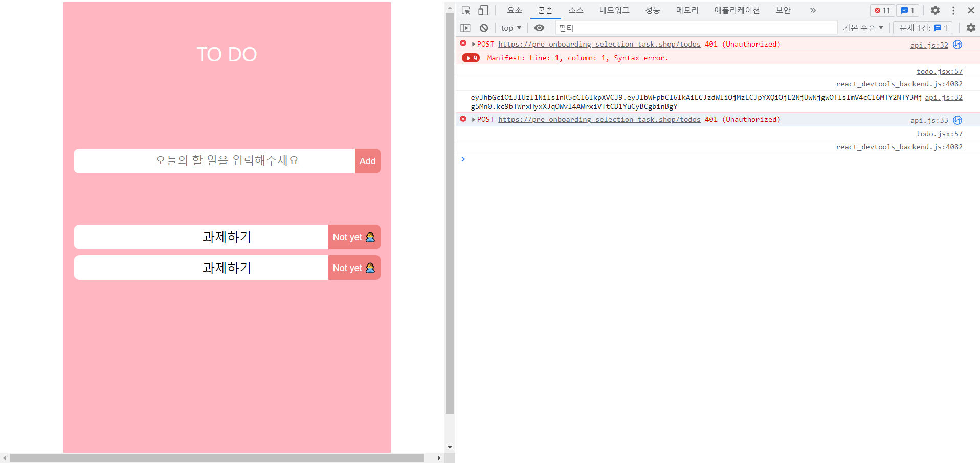
Task: Switch to the 콘솔 tab
Action: 545,10
